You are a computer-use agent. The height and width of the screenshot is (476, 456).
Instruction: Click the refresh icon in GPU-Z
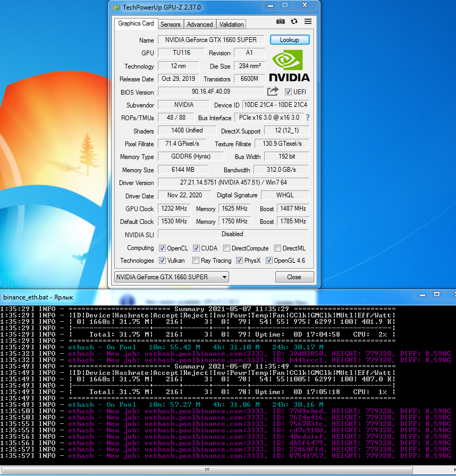tap(294, 21)
